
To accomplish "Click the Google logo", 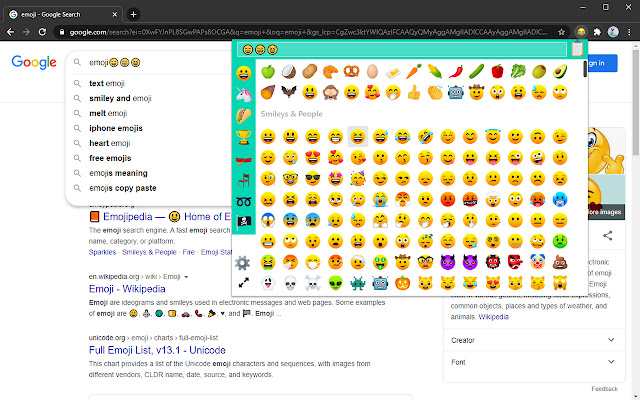I will pos(34,62).
